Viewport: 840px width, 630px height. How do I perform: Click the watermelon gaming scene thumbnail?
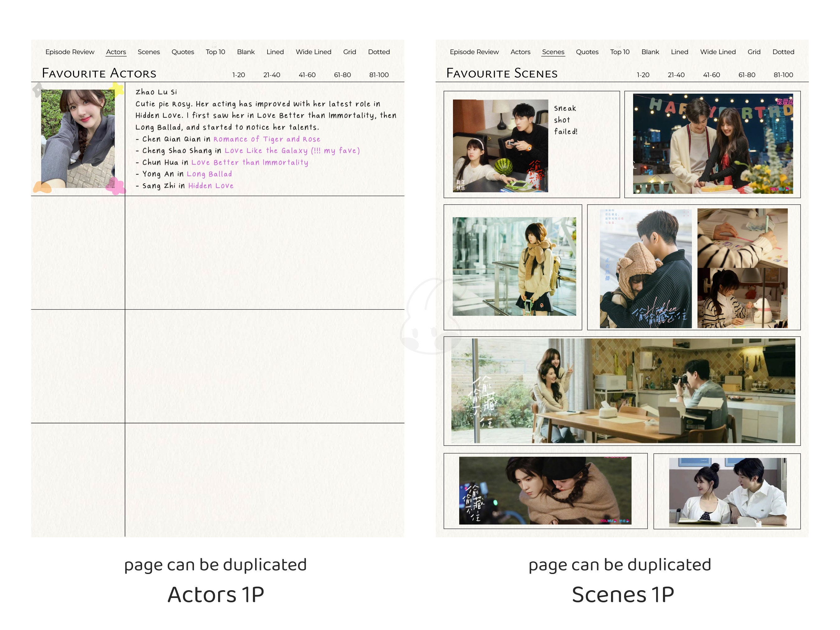pos(501,146)
